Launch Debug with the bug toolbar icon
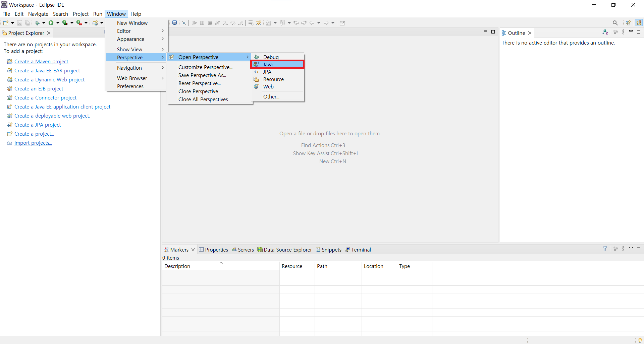 [37, 23]
